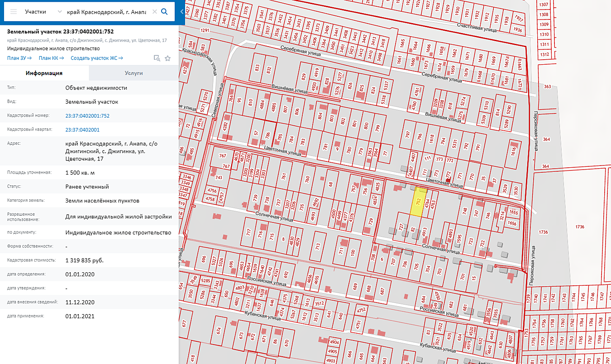Add parcel to favorites with star
The width and height of the screenshot is (611, 364).
point(168,58)
